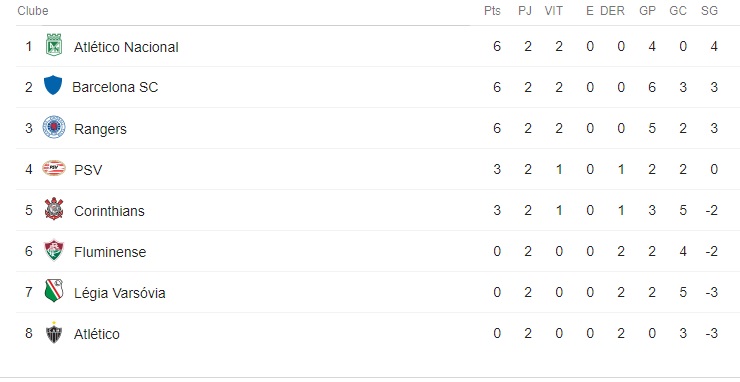The height and width of the screenshot is (382, 740).
Task: Open the Corinthians team name link
Action: pos(109,211)
